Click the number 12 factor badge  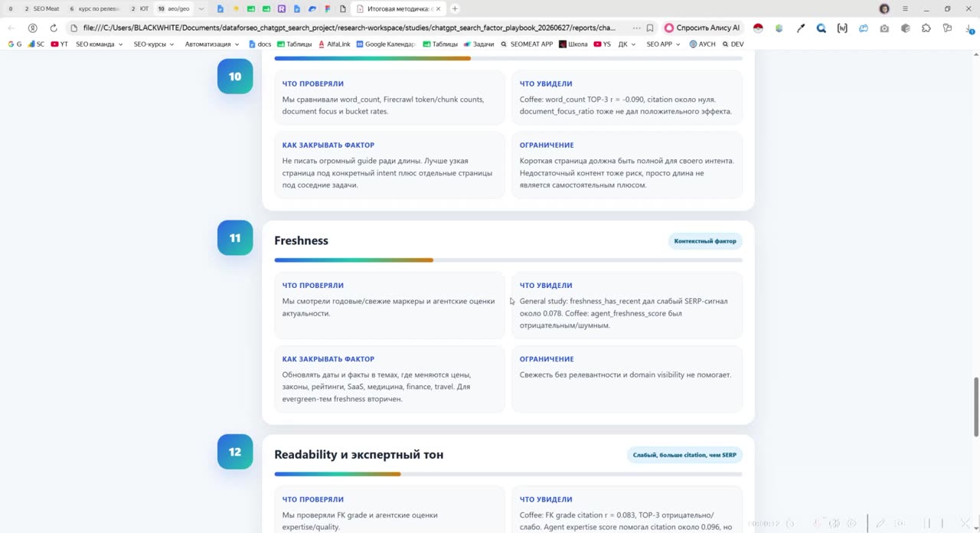pyautogui.click(x=235, y=452)
